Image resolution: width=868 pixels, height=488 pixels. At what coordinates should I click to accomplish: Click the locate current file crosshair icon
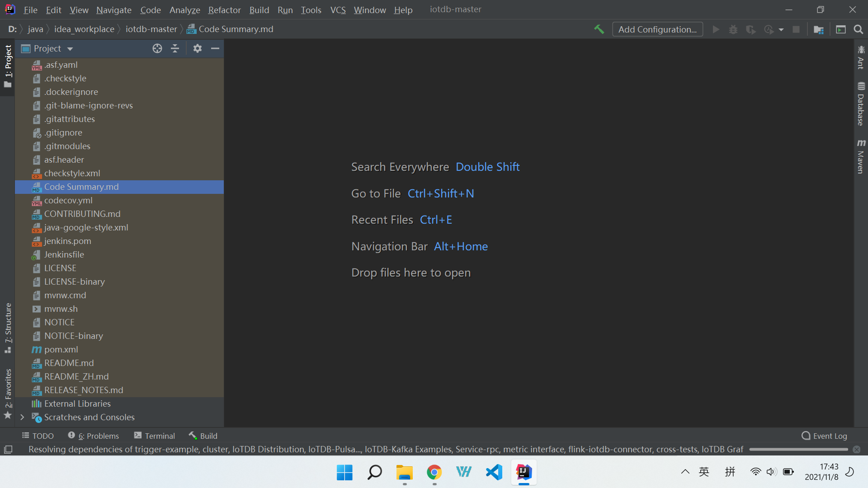tap(157, 48)
